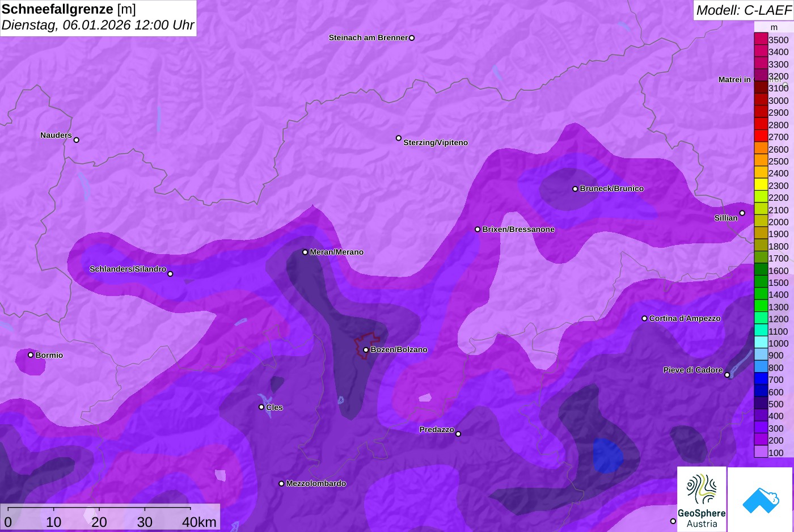This screenshot has height=532, width=794.
Task: Click the Brixen/Bressanone label
Action: coord(518,229)
